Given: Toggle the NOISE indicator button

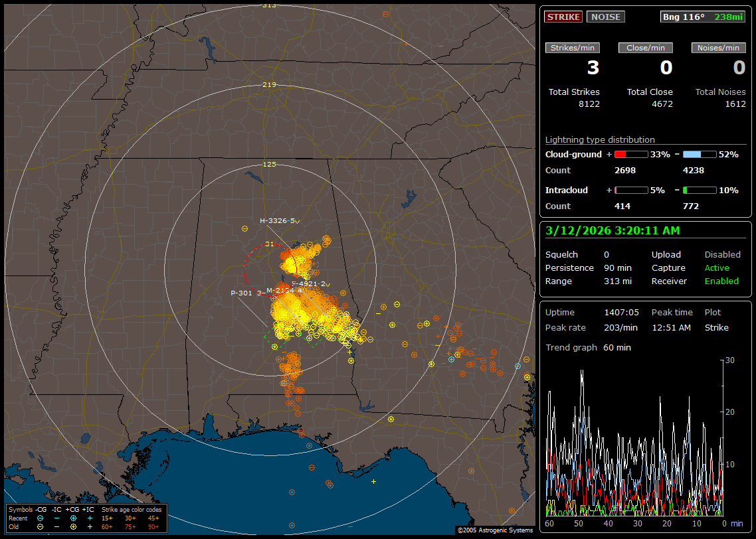Looking at the screenshot, I should click(x=605, y=17).
